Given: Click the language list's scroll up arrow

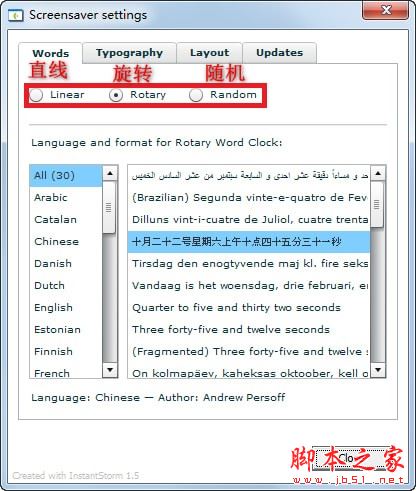Looking at the screenshot, I should (x=110, y=173).
